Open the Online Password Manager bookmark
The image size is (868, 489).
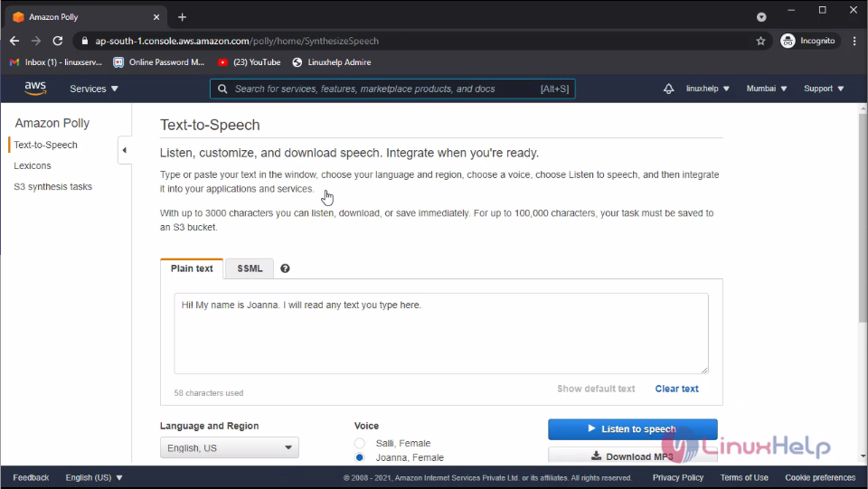click(159, 62)
